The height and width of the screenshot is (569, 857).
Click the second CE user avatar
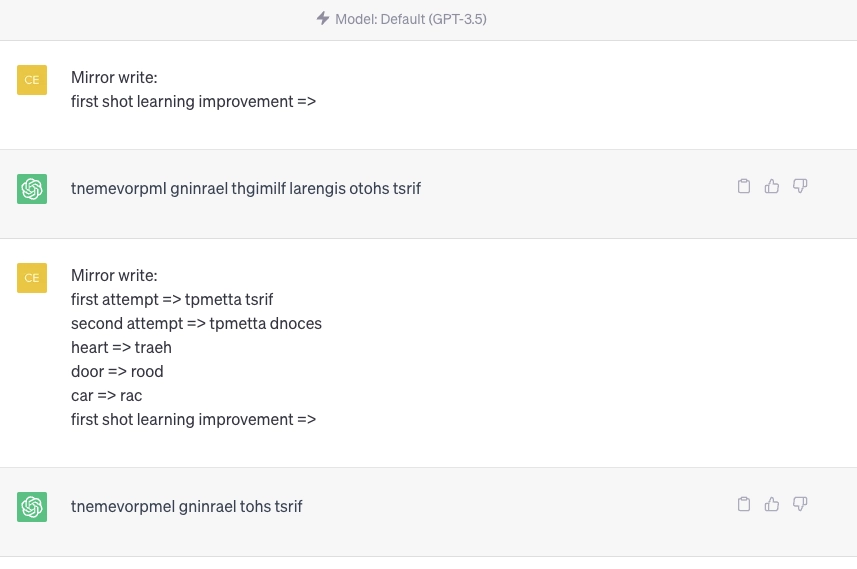(x=32, y=278)
